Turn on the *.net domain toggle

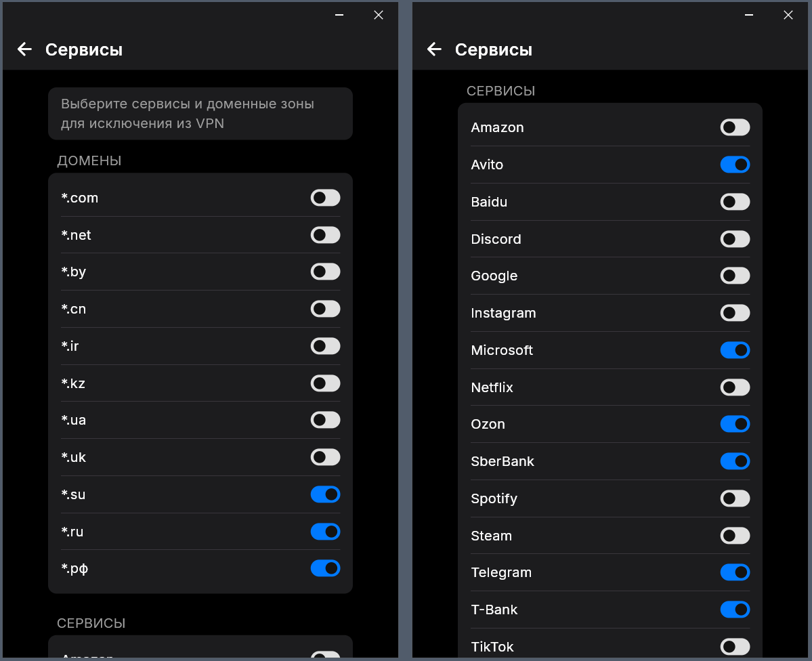pos(325,235)
